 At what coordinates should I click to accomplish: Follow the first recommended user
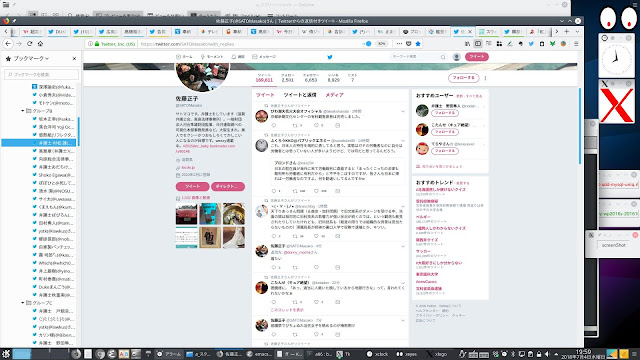[x=444, y=113]
